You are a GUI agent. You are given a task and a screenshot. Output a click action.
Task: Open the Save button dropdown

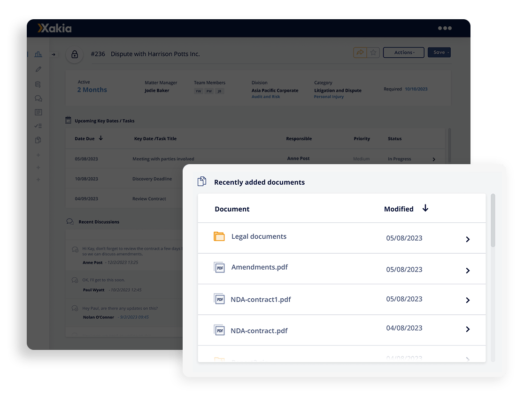[439, 53]
